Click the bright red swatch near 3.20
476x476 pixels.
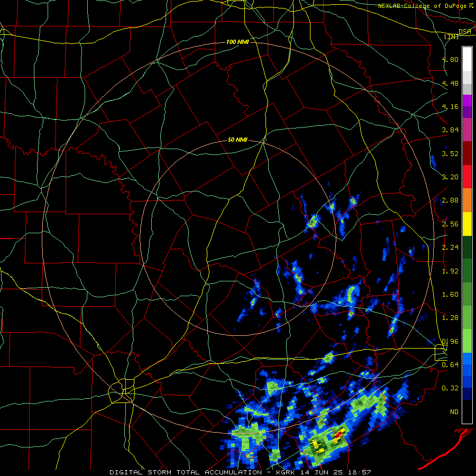click(x=467, y=177)
